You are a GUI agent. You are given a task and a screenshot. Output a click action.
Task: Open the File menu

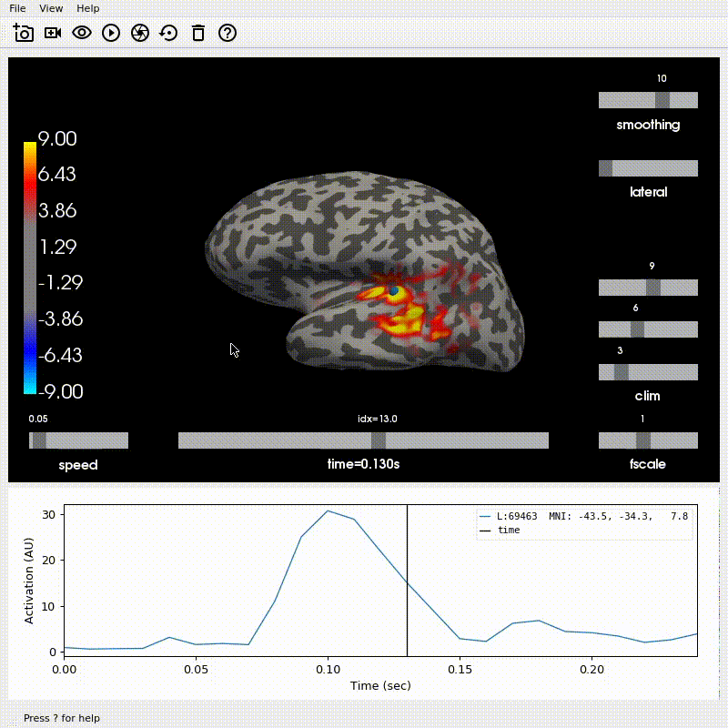pyautogui.click(x=17, y=8)
